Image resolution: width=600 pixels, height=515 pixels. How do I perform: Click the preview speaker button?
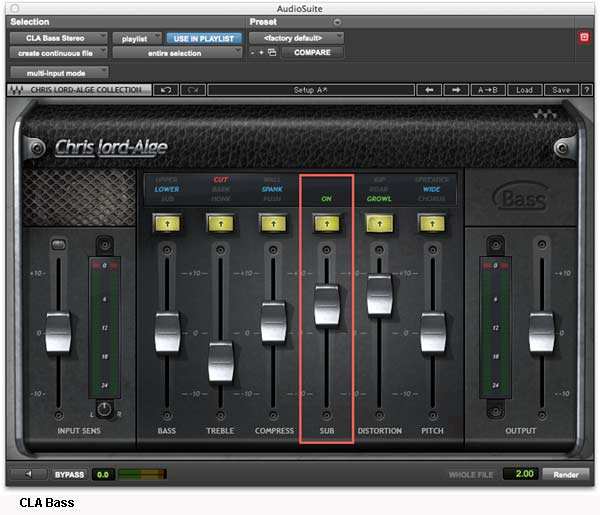29,474
